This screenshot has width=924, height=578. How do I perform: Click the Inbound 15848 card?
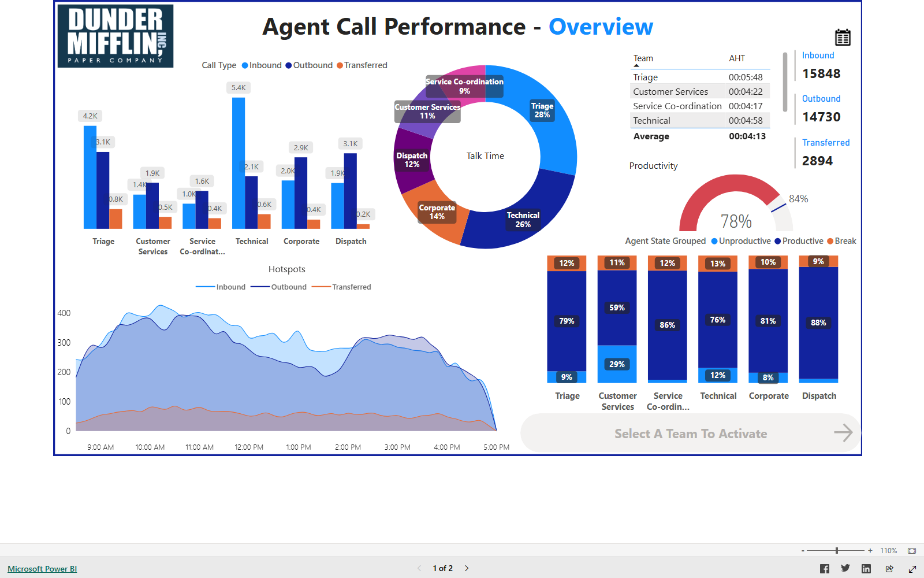(x=821, y=66)
